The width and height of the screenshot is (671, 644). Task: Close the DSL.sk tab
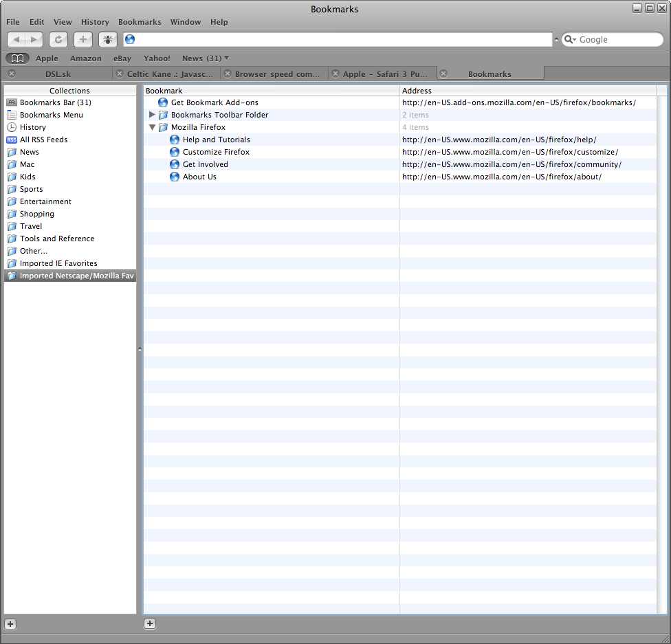pos(12,74)
